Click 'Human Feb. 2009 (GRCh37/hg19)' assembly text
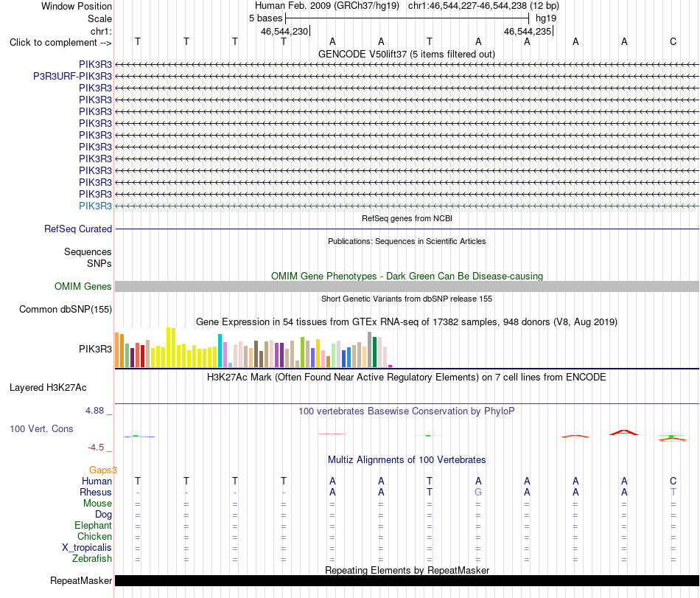Image resolution: width=700 pixels, height=598 pixels. tap(328, 6)
